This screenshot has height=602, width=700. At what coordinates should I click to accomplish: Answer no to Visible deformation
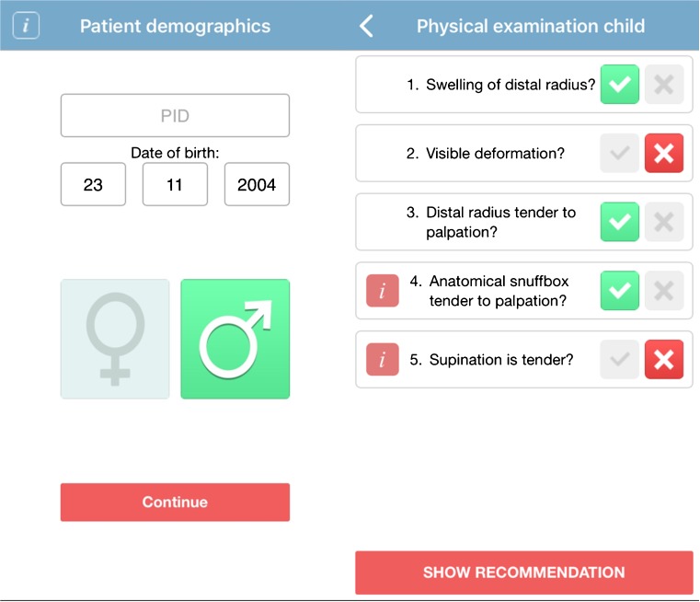click(x=664, y=154)
